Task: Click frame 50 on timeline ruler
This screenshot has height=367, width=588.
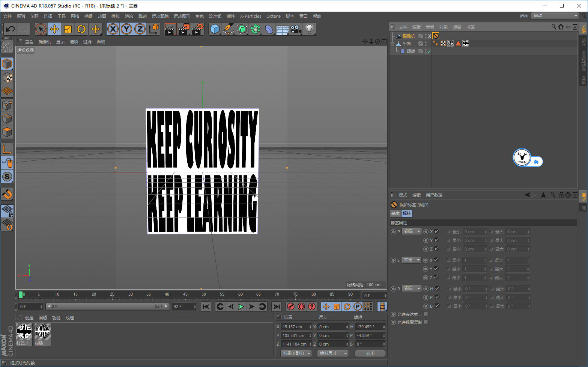Action: coord(204,295)
